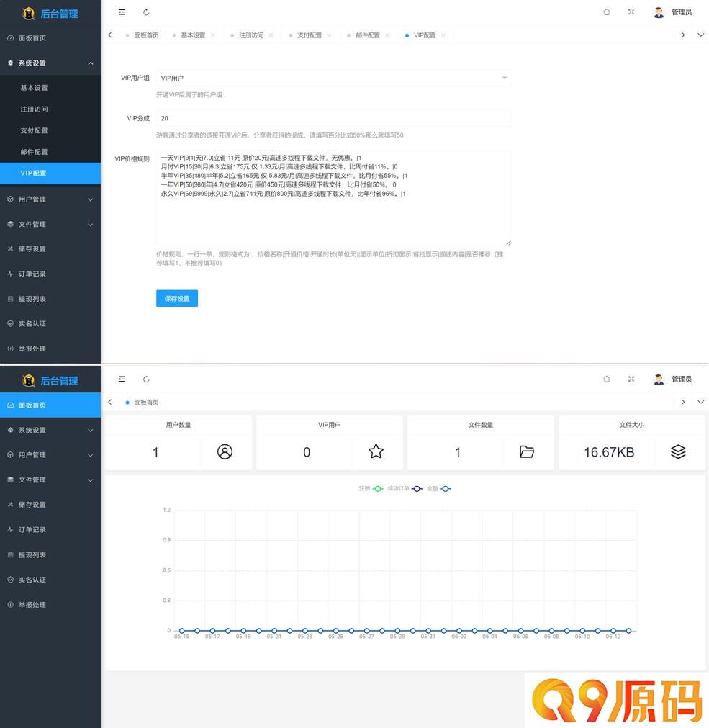709x728 pixels.
Task: Select 注册访问 in sidebar submenu
Action: tap(50, 109)
